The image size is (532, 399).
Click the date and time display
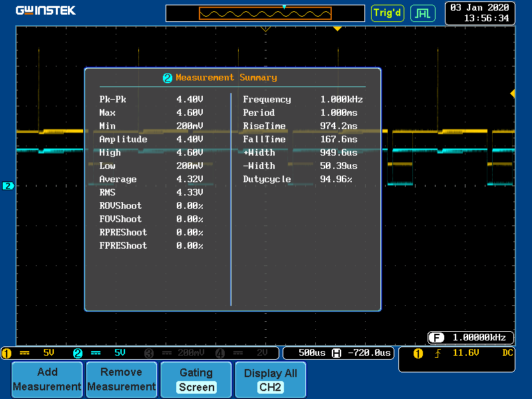coord(479,13)
